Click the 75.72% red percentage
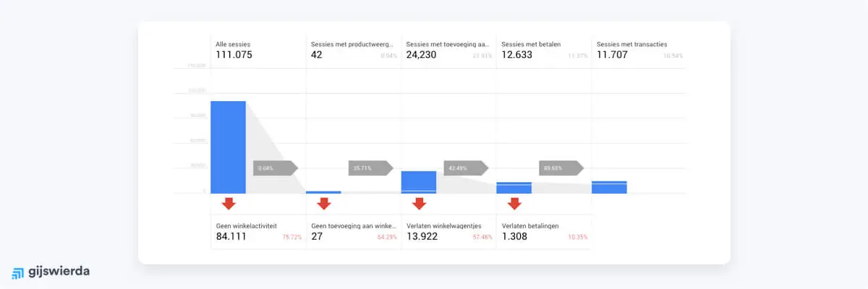Screen dimensions: 868x289 tap(292, 237)
